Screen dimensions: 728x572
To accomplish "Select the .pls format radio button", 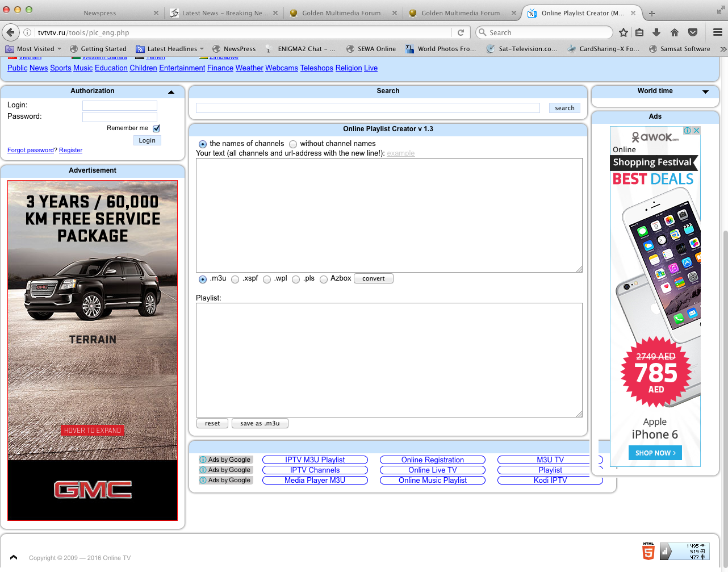I will click(296, 279).
